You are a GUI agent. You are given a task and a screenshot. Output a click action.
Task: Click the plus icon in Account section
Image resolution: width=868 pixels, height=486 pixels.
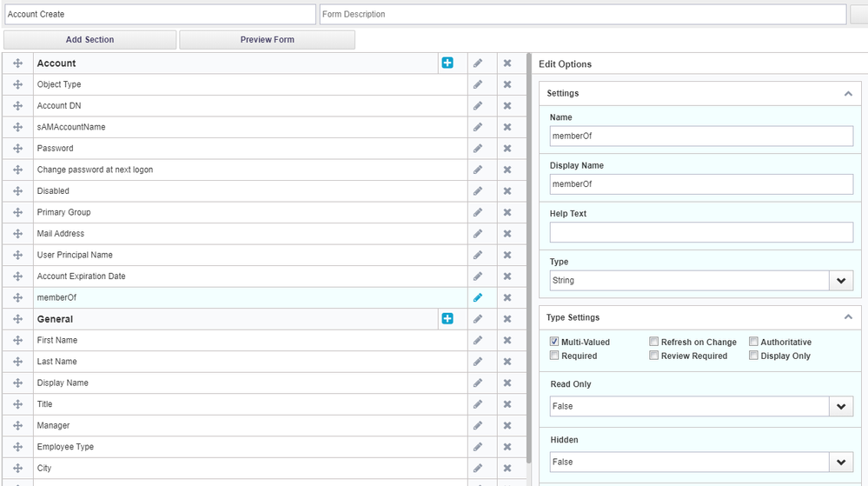(x=447, y=63)
